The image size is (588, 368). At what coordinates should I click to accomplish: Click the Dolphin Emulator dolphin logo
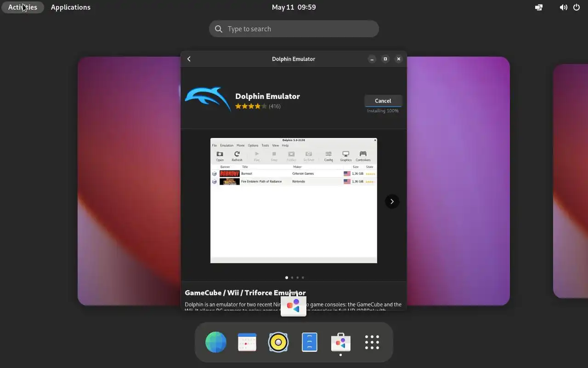pos(208,98)
